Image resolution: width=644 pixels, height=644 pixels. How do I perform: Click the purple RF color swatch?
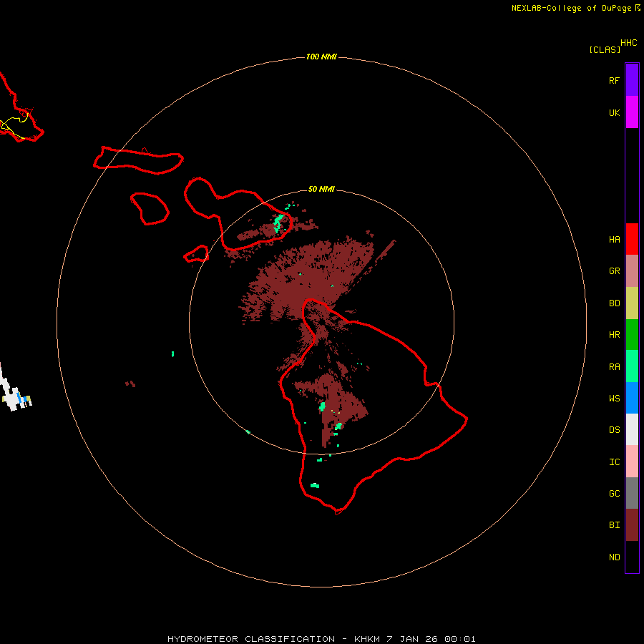pos(632,80)
